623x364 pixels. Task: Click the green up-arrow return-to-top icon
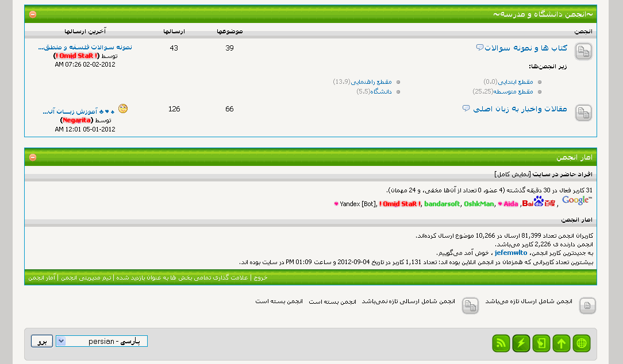(562, 343)
